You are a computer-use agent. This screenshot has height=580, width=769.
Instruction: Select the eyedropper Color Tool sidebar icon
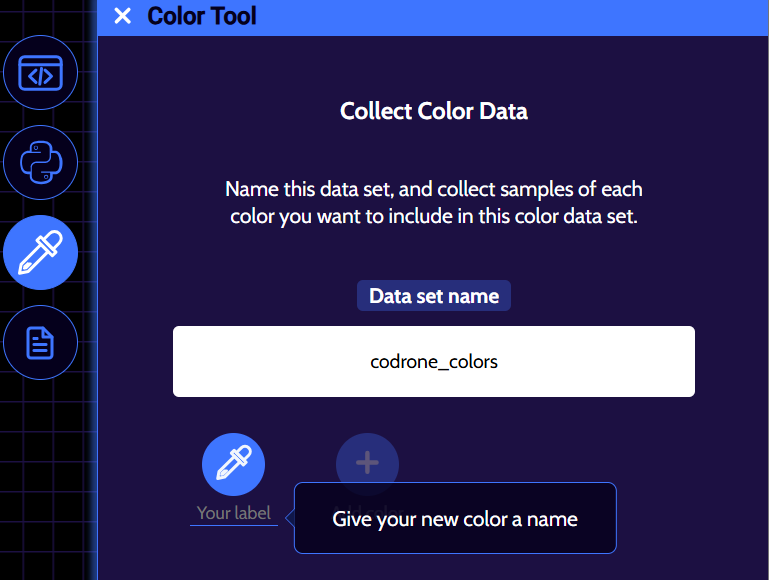tap(41, 253)
